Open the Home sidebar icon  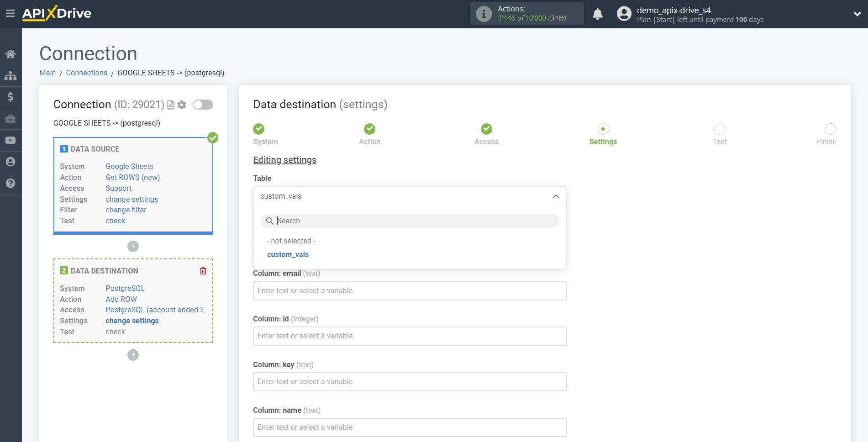[x=11, y=54]
